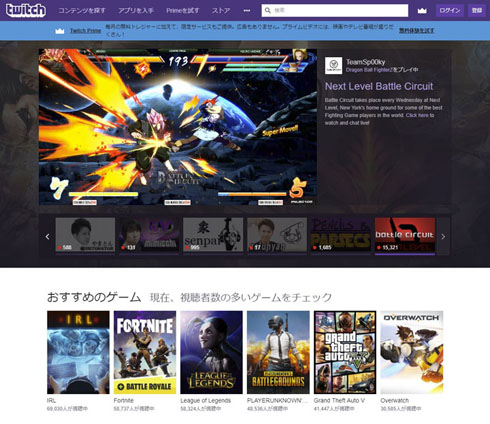Click the Grand Theft Auto V title text

tap(339, 400)
